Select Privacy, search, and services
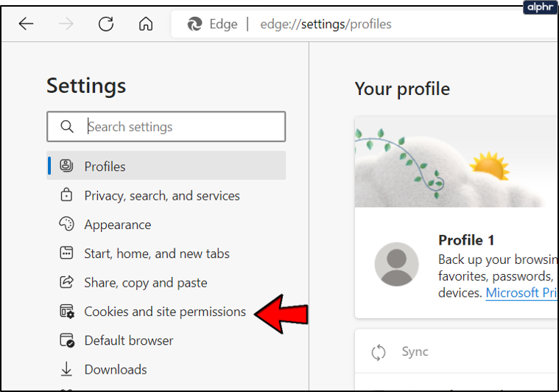This screenshot has height=392, width=559. [x=162, y=195]
